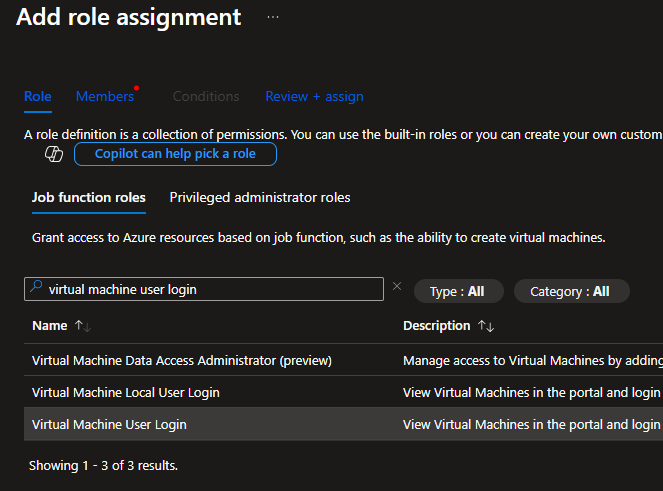Open the ellipsis menu next to Add role assignment
The height and width of the screenshot is (491, 663).
point(273,17)
